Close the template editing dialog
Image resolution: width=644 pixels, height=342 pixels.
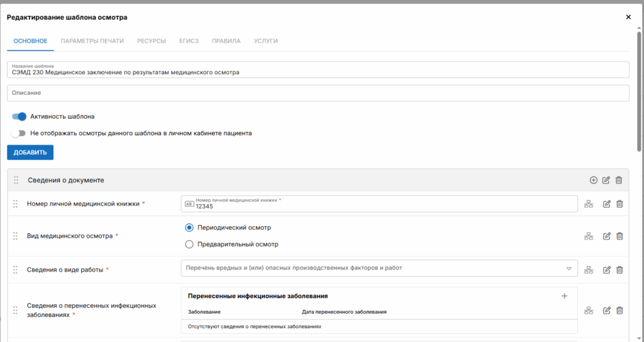628,17
